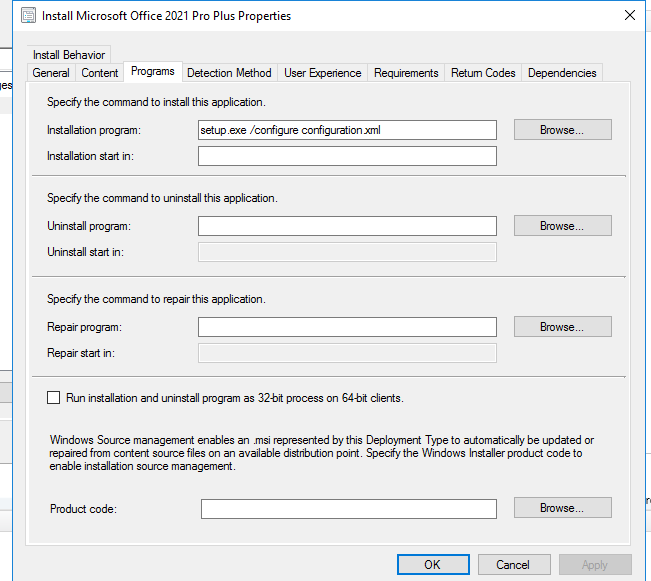Screen dimensions: 651x581
Task: Browse for the uninstall program
Action: [562, 226]
